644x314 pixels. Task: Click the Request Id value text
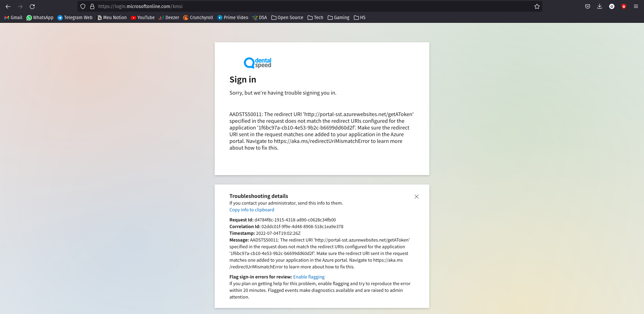tap(295, 220)
